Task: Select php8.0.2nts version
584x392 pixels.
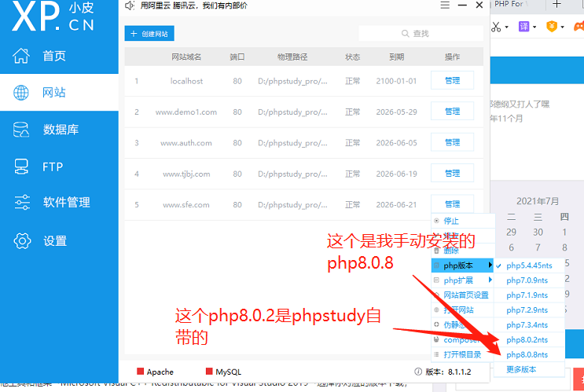Action: point(529,340)
